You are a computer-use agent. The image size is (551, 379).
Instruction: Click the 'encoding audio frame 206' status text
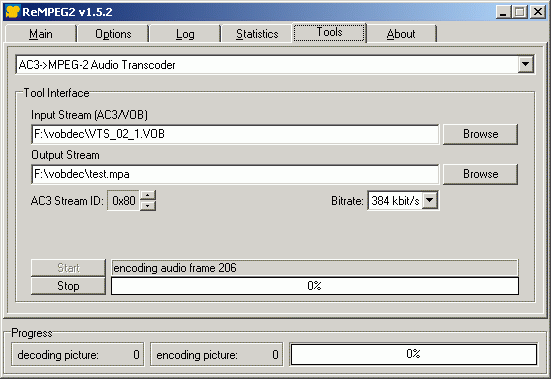click(x=175, y=268)
